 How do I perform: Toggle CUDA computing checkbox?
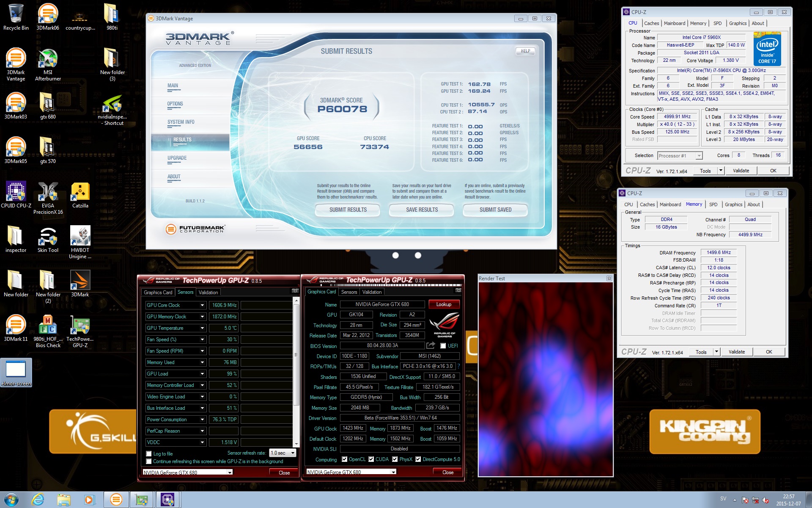[x=371, y=459]
